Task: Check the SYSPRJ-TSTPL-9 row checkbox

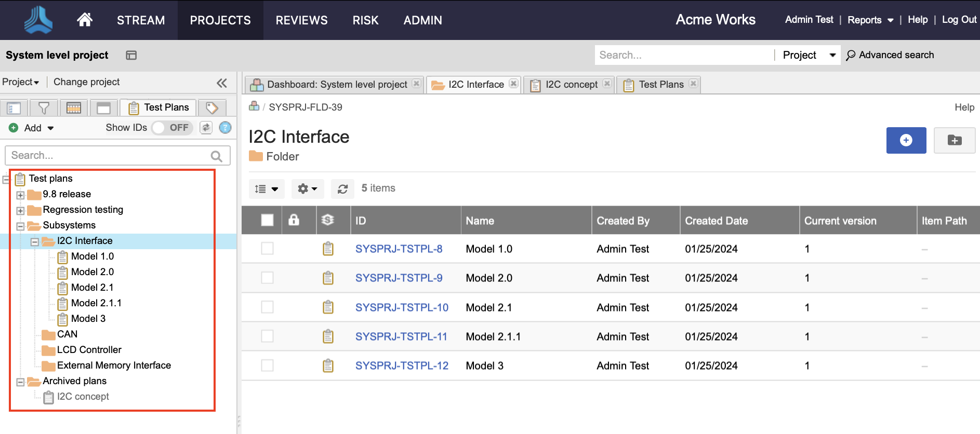Action: tap(267, 278)
